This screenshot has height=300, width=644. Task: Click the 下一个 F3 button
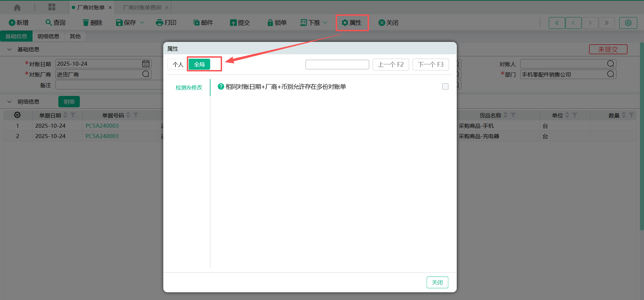pyautogui.click(x=430, y=64)
